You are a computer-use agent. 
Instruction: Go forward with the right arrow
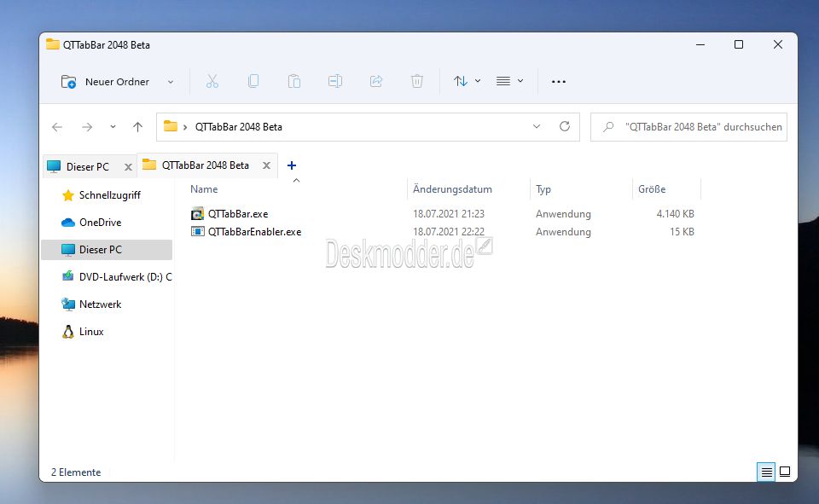click(x=87, y=127)
